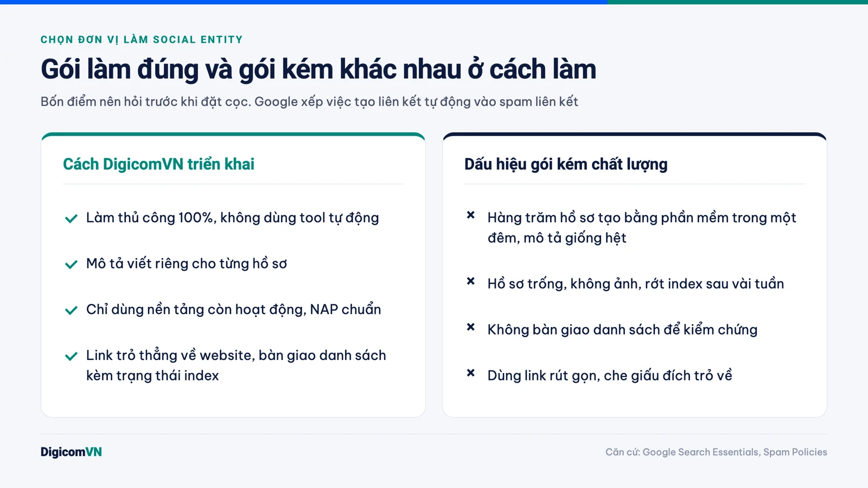The height and width of the screenshot is (488, 868).
Task: Click text 'Hàng trăm hồ sơ tạo bằng phần mềm'
Action: (x=608, y=218)
